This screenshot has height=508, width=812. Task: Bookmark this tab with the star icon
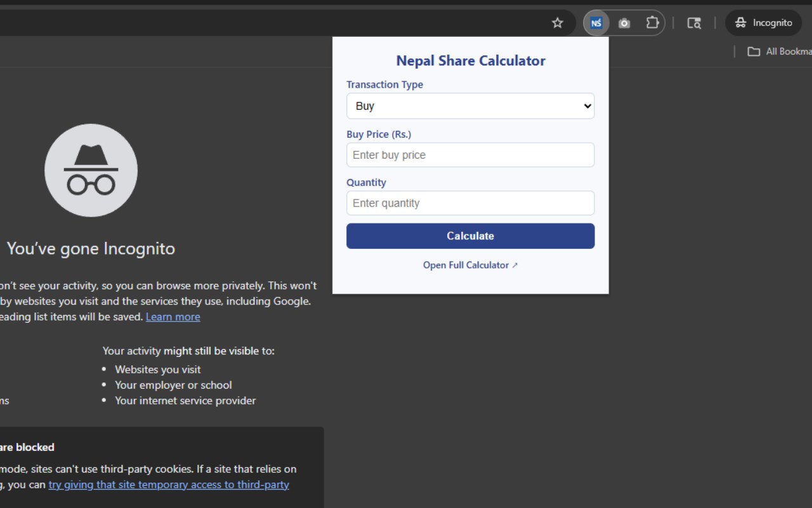(x=558, y=23)
